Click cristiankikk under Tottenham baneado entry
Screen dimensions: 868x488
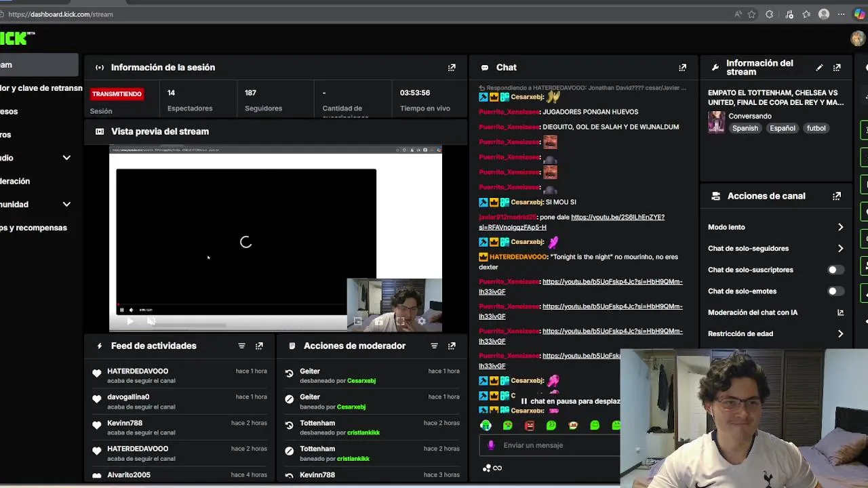click(x=353, y=459)
